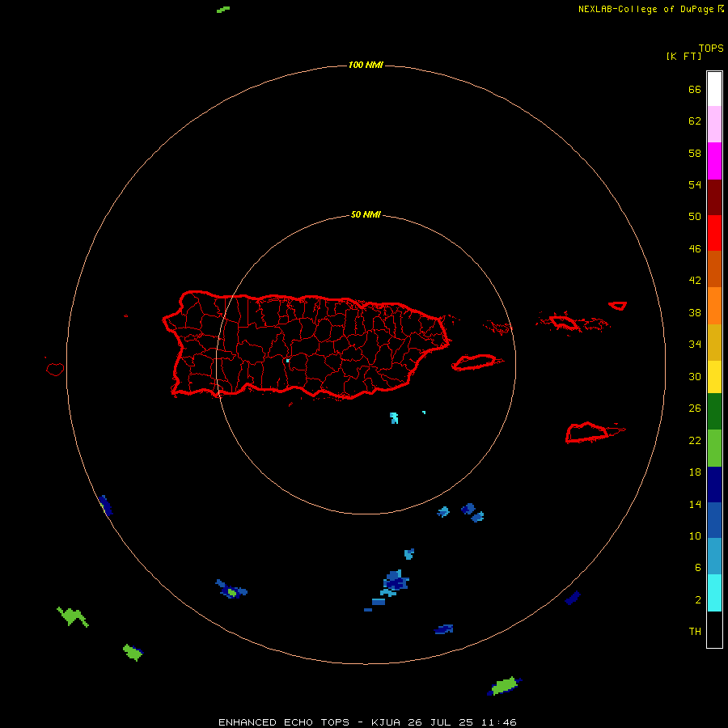
Task: Click the '54' legend value
Action: [x=695, y=184]
